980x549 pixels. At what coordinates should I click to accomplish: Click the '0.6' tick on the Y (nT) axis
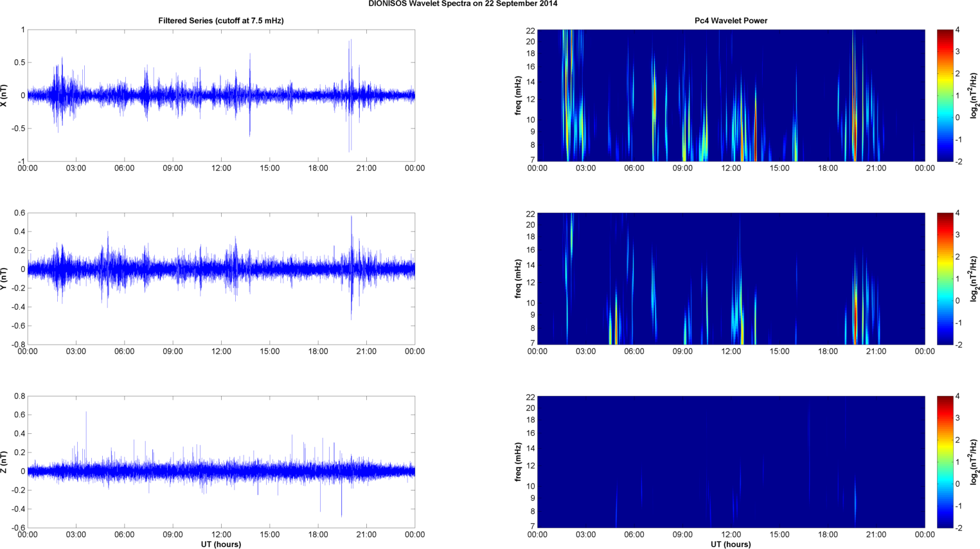click(x=19, y=213)
